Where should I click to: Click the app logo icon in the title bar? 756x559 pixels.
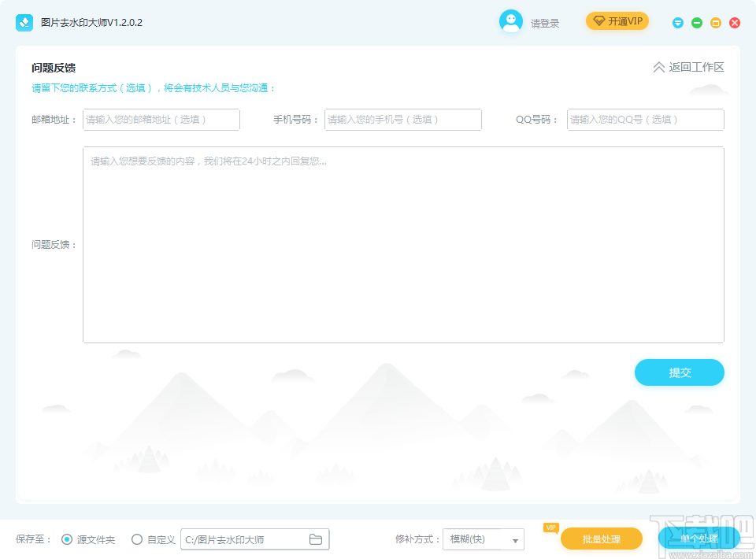point(24,22)
